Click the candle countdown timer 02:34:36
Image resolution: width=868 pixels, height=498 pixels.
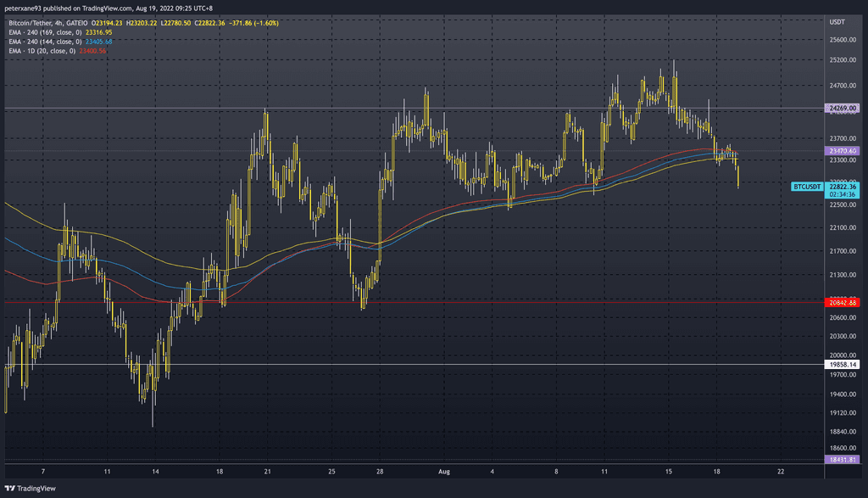843,194
